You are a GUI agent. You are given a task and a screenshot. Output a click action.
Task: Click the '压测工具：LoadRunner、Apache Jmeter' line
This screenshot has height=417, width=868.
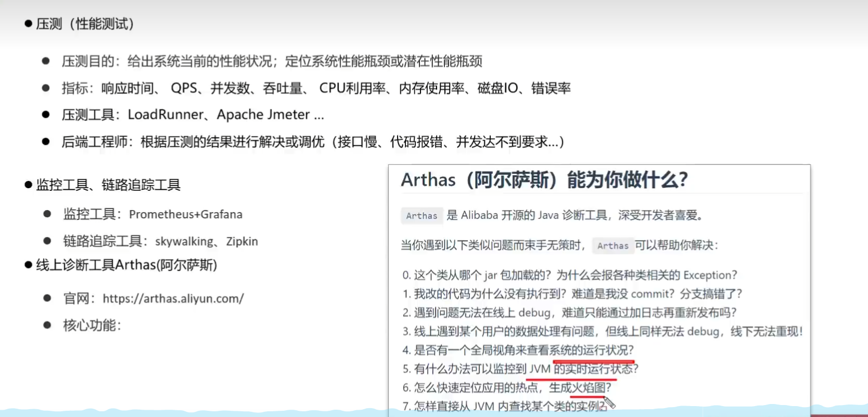click(193, 115)
